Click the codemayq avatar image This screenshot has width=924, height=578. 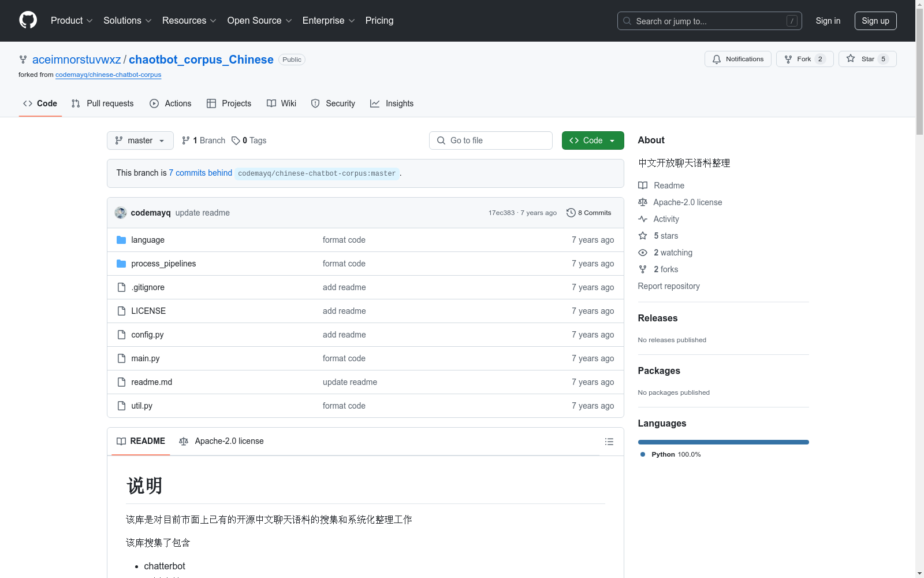click(121, 213)
